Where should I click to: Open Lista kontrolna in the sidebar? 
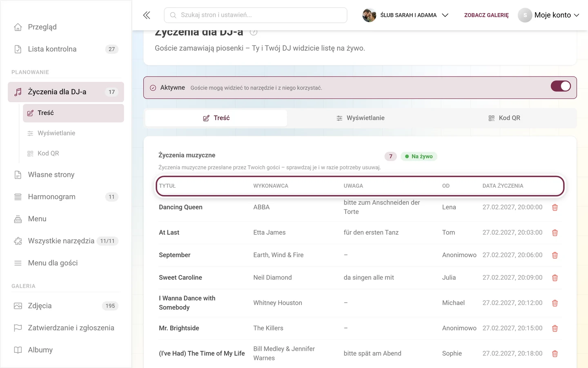pyautogui.click(x=66, y=49)
